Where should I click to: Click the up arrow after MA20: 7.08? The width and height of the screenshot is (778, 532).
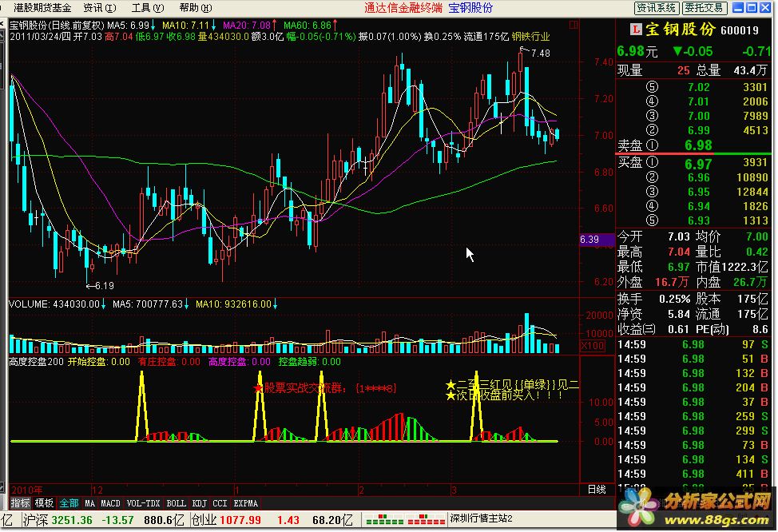(274, 25)
